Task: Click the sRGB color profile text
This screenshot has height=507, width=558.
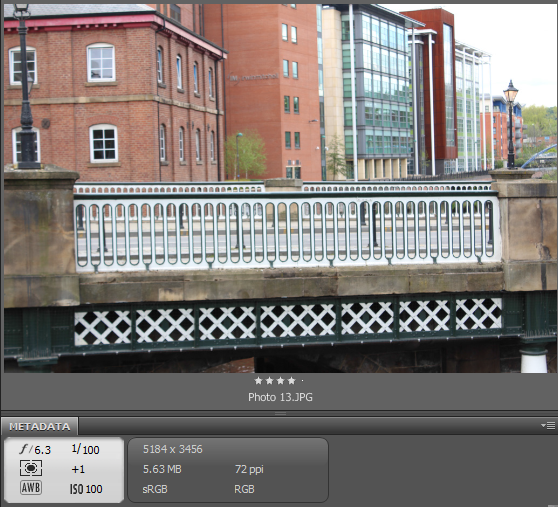Action: coord(155,489)
